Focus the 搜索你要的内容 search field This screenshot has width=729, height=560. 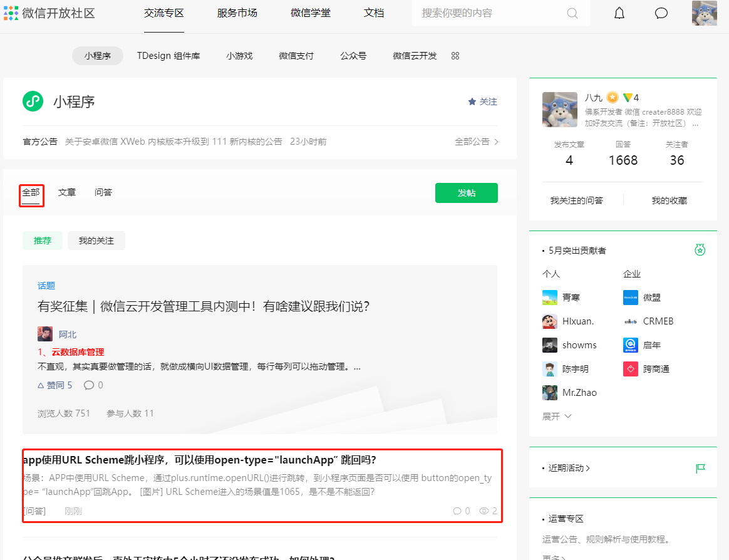click(x=501, y=13)
